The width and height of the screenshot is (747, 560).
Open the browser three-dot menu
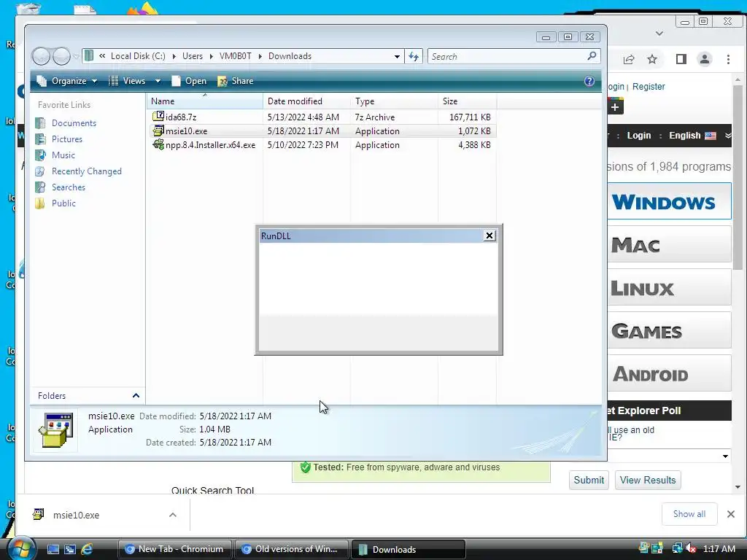[x=728, y=59]
